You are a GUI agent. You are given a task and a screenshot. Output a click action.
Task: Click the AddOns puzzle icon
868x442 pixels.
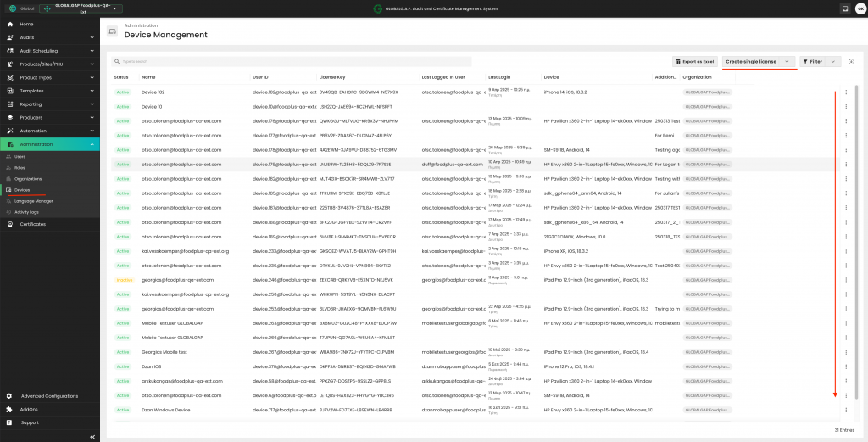pyautogui.click(x=10, y=409)
